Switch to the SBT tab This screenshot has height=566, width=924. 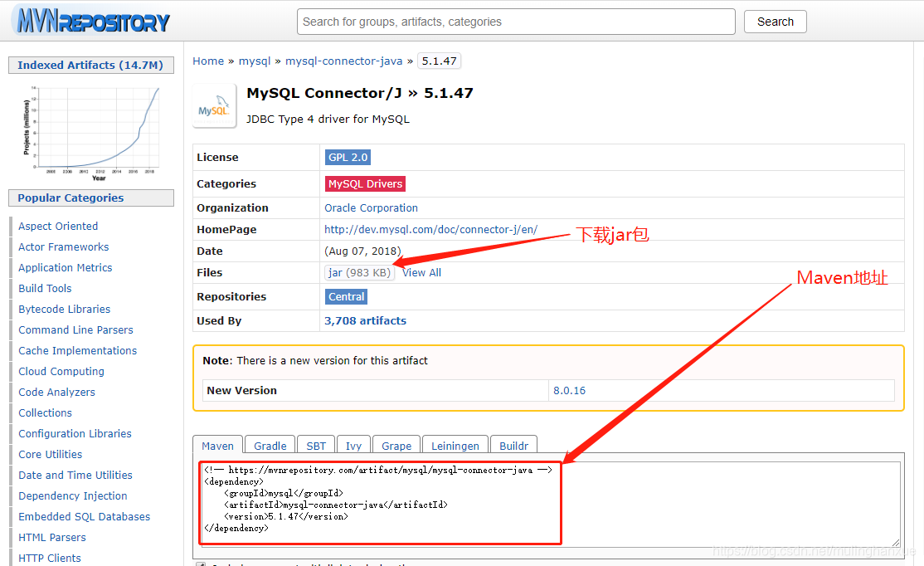(x=316, y=446)
